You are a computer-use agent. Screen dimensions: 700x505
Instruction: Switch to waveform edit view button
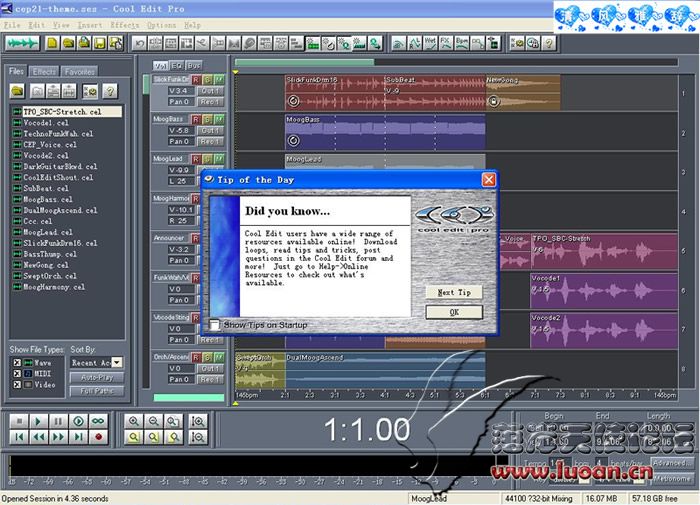(22, 43)
